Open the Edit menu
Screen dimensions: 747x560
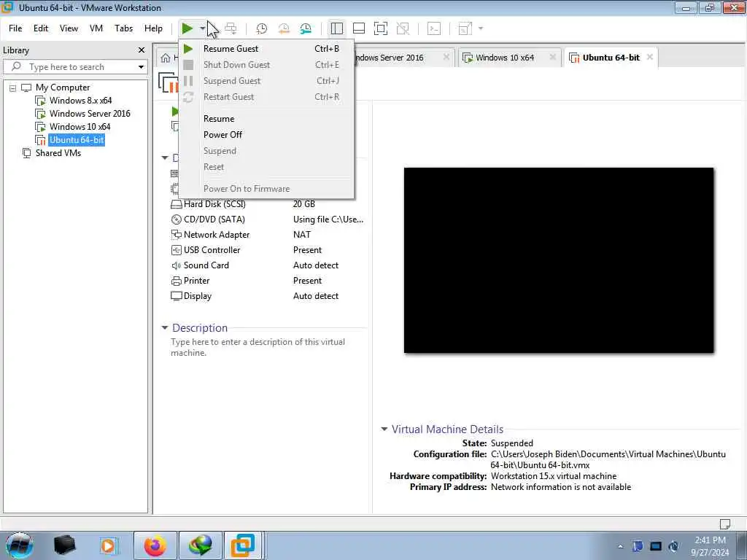41,28
